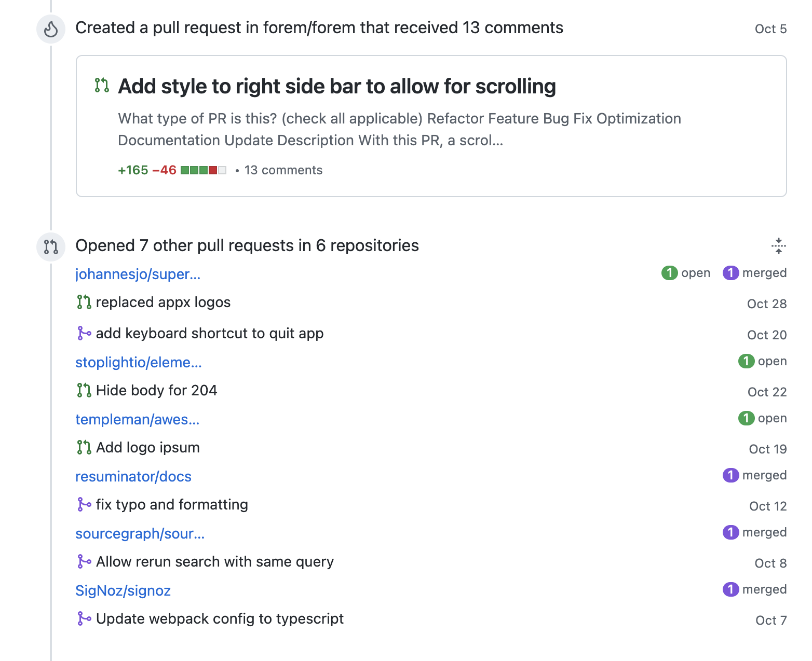Image resolution: width=812 pixels, height=661 pixels.
Task: Click the purple merged icon beside 'add keyboard shortcut to quit app'
Action: 84,333
